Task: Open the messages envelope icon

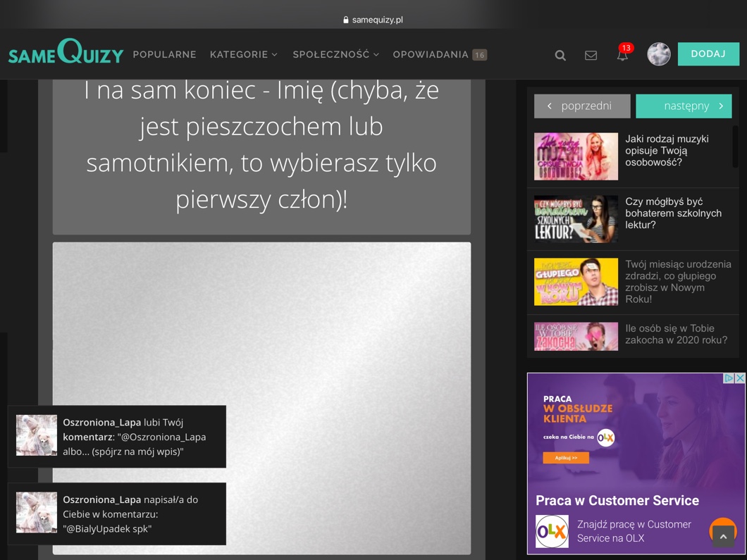Action: 591,55
